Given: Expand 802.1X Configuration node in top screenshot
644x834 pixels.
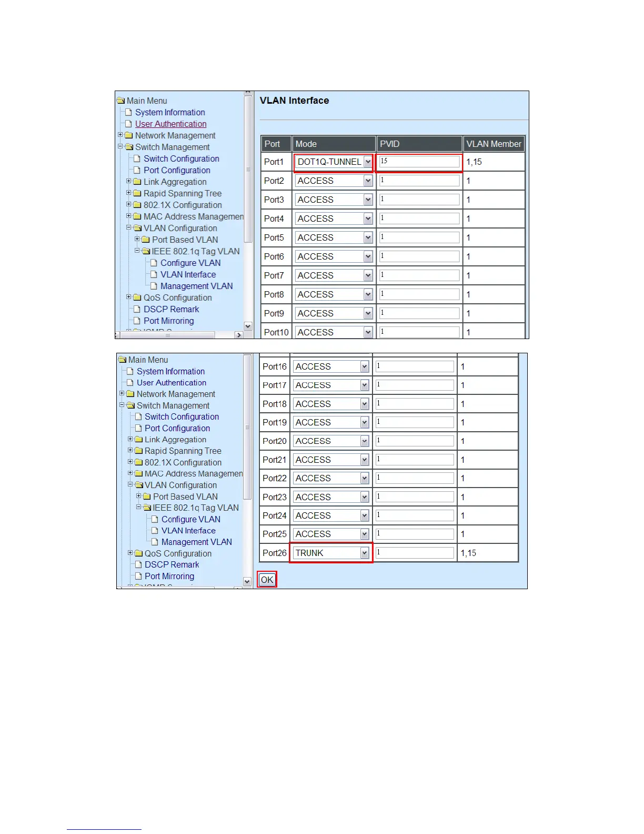Looking at the screenshot, I should tap(129, 204).
